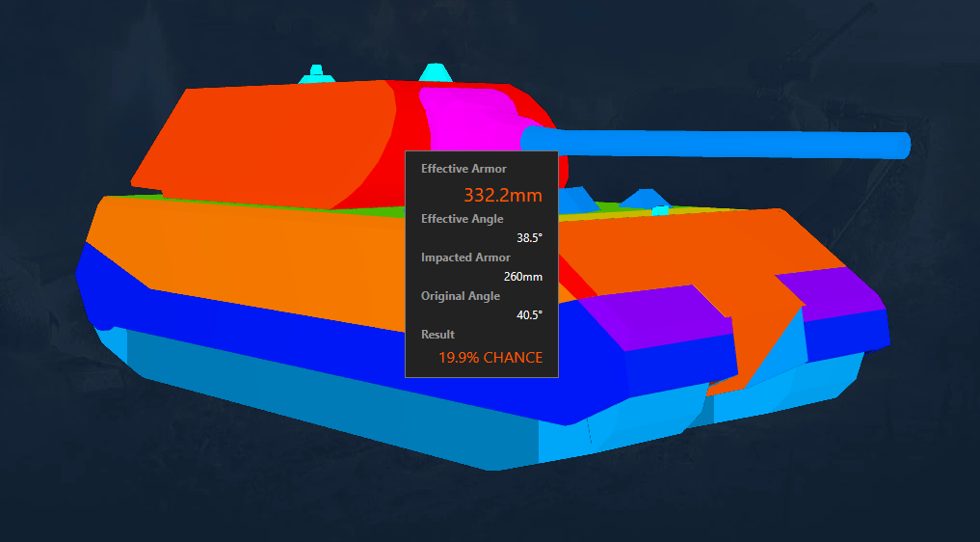
Task: Click the 'Effective Angle' label
Action: (x=462, y=219)
